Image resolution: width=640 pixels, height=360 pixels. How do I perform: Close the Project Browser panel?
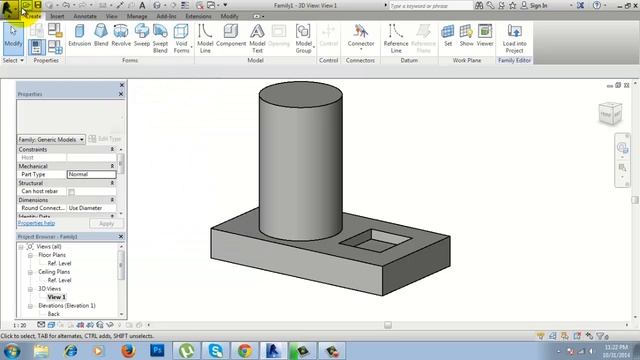point(121,237)
